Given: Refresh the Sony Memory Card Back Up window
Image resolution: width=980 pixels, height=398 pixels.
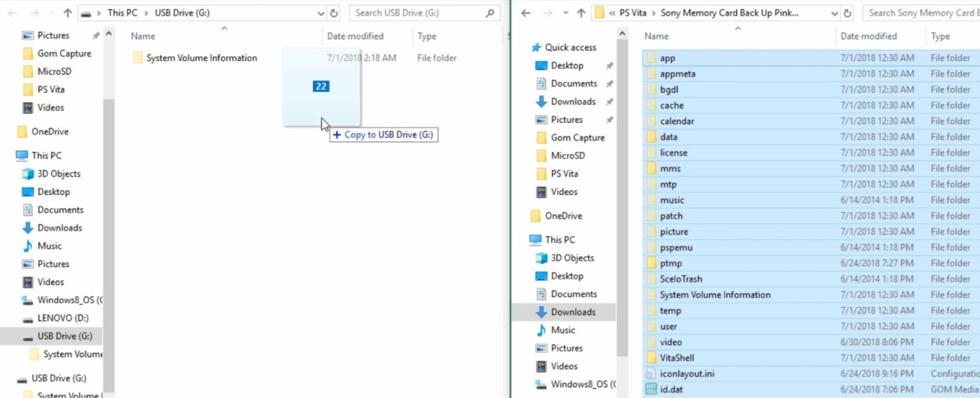Looking at the screenshot, I should [x=847, y=13].
